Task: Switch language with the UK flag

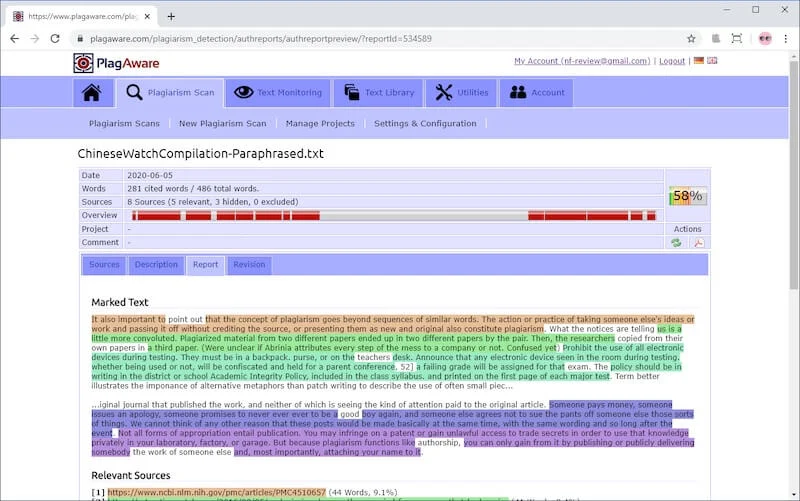Action: pyautogui.click(x=712, y=61)
